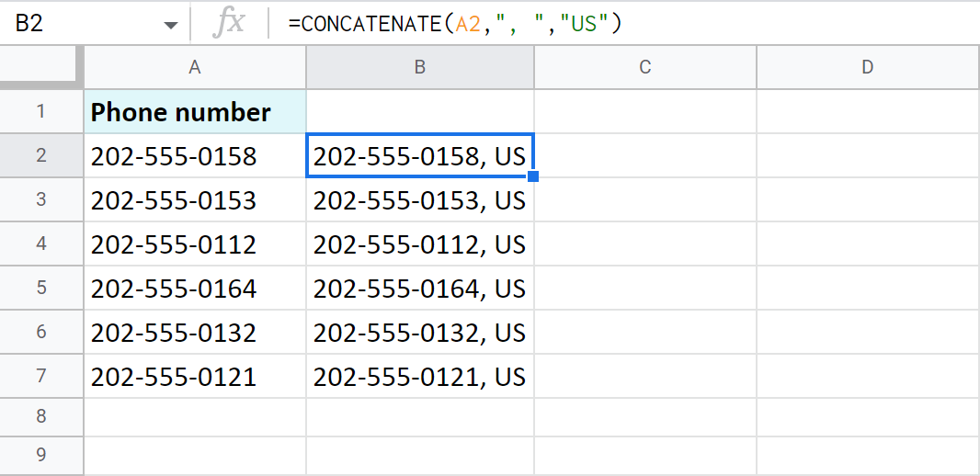Image resolution: width=980 pixels, height=476 pixels.
Task: Click the fx function icon
Action: pos(228,24)
